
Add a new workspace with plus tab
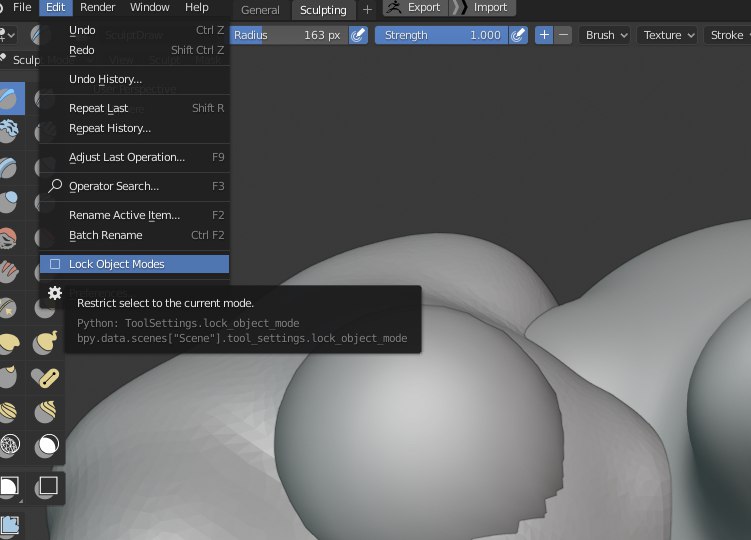(x=367, y=10)
